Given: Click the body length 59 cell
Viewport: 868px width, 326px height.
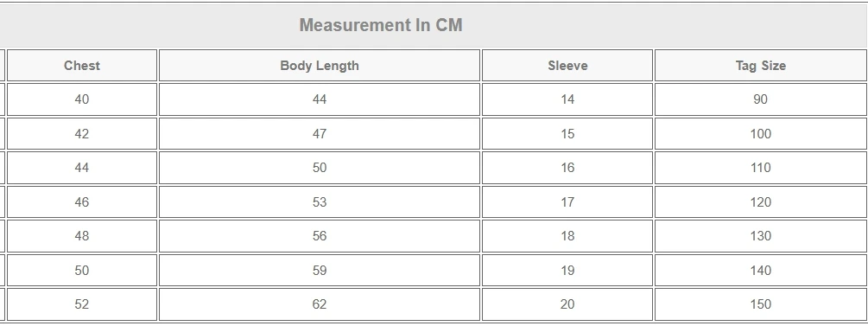Looking at the screenshot, I should coord(320,270).
